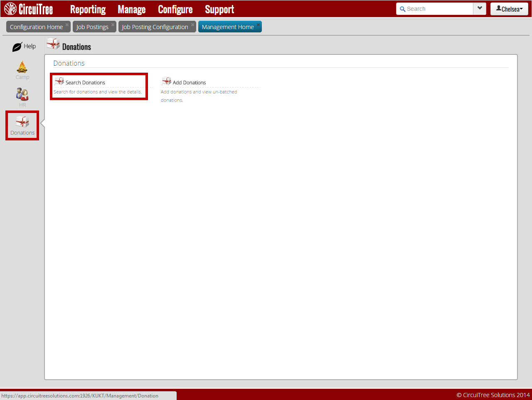Open the Configure menu
Screen dimensions: 532x400
(175, 9)
